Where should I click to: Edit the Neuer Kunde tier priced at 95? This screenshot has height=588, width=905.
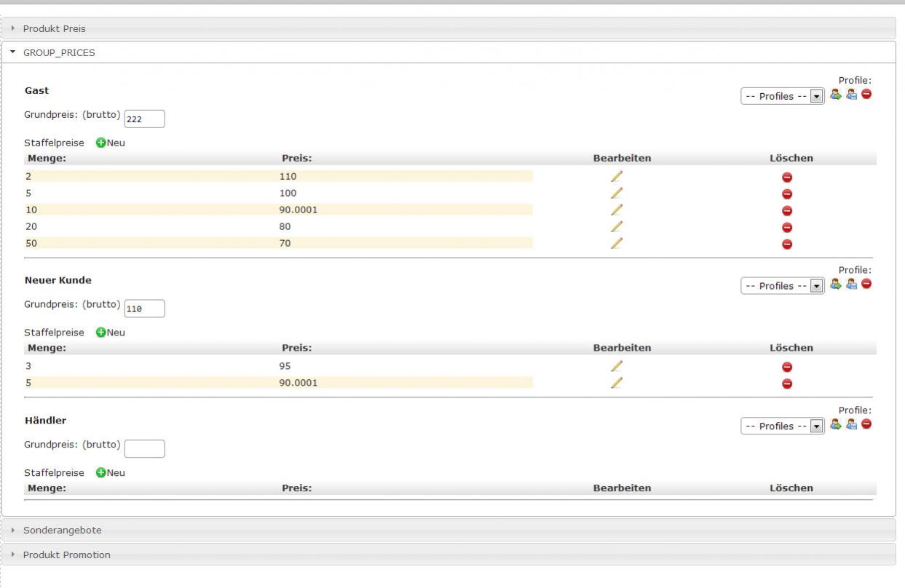click(x=617, y=366)
